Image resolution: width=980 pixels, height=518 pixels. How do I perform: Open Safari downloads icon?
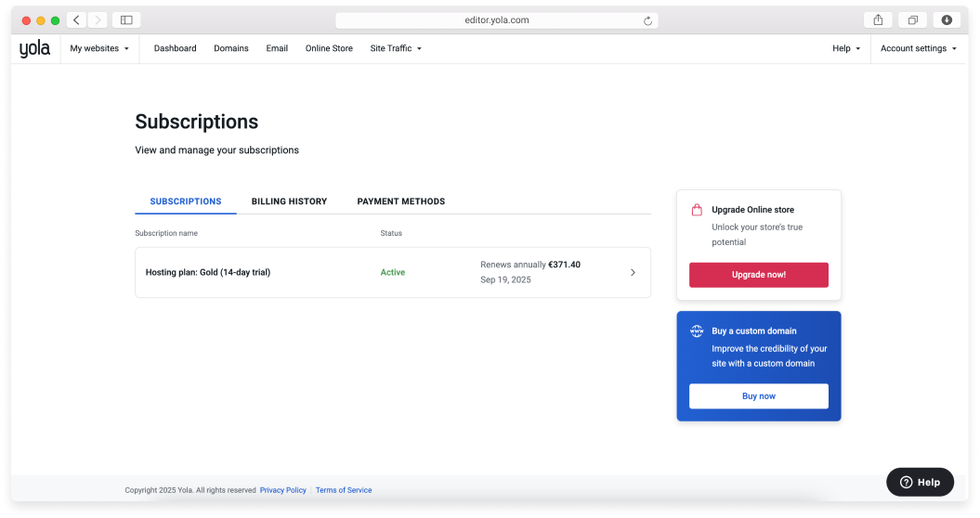click(947, 19)
